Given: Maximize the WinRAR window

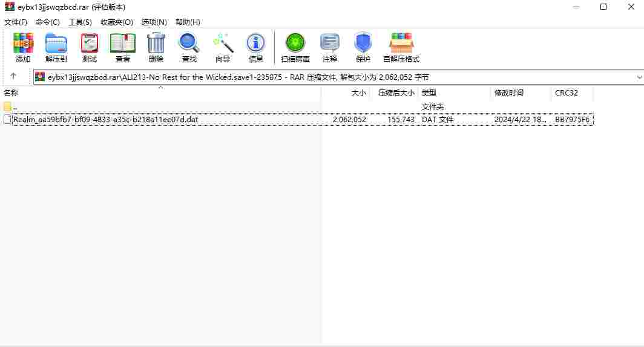Looking at the screenshot, I should click(603, 7).
